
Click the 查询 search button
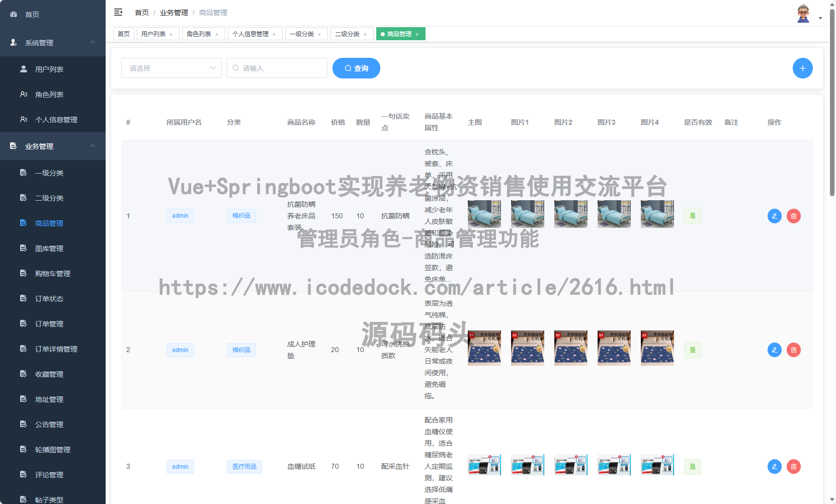[356, 68]
